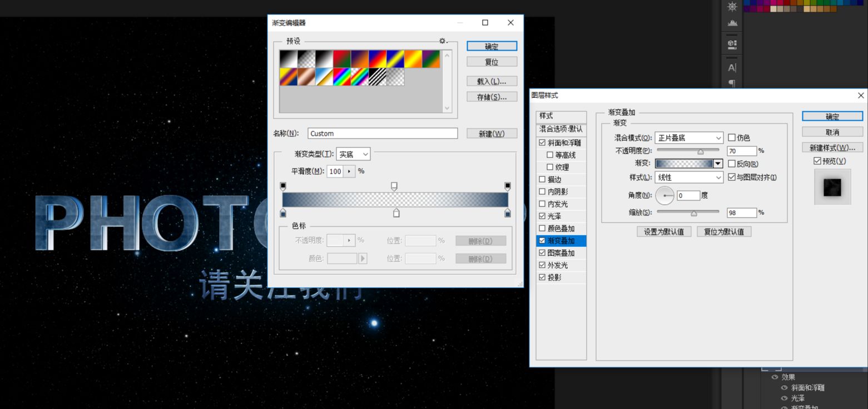Select the middle white opacity stop
Viewport: 868px width, 409px height.
tap(394, 186)
